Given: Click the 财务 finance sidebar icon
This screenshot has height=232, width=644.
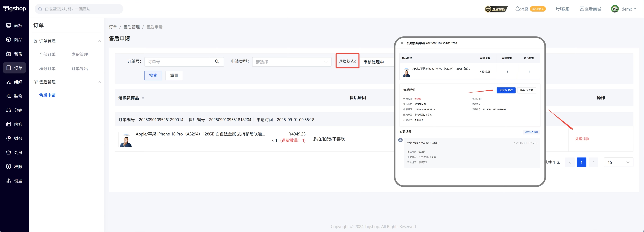Looking at the screenshot, I should [x=9, y=138].
